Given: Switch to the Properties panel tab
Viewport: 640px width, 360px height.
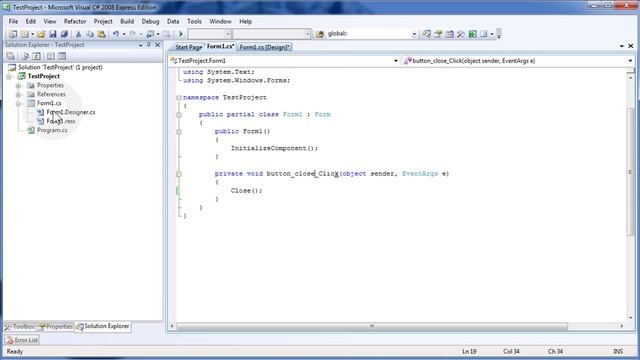Looking at the screenshot, I should tap(56, 327).
